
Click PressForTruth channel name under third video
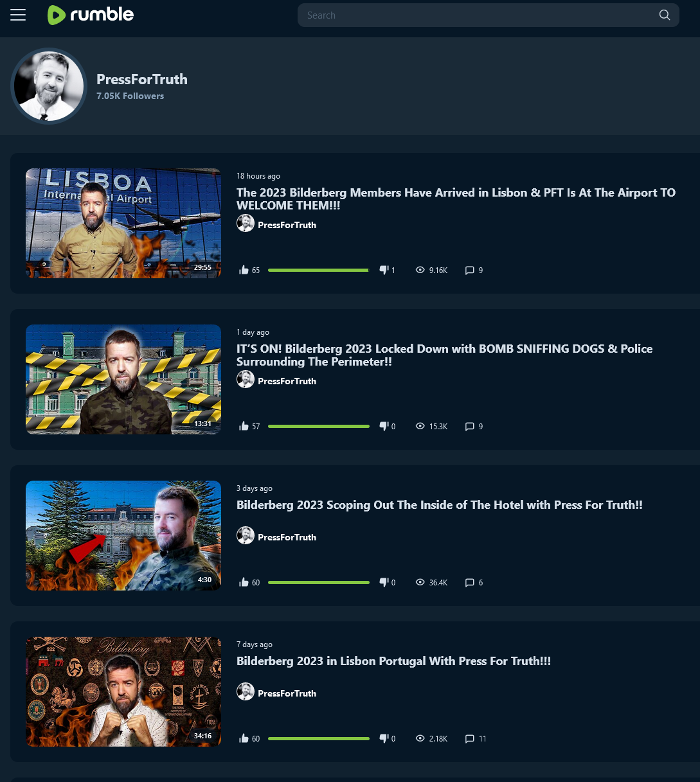(x=287, y=537)
